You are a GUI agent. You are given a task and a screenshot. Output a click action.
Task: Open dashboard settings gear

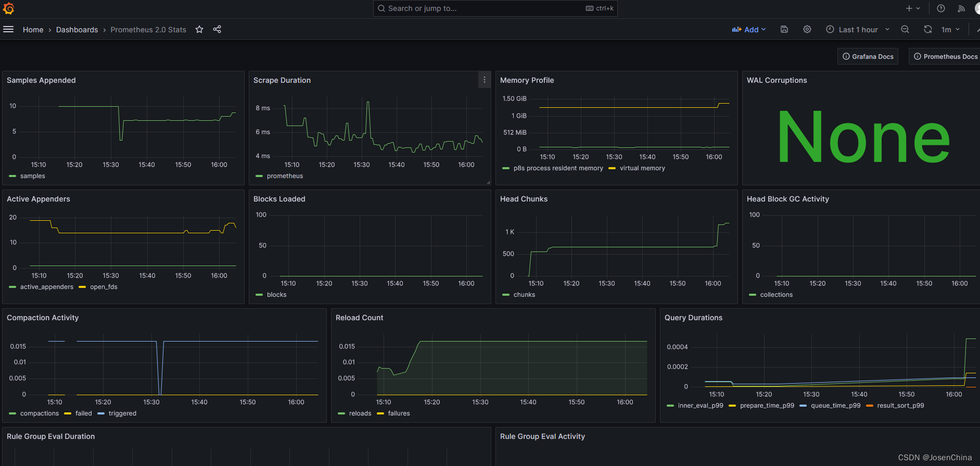(807, 30)
